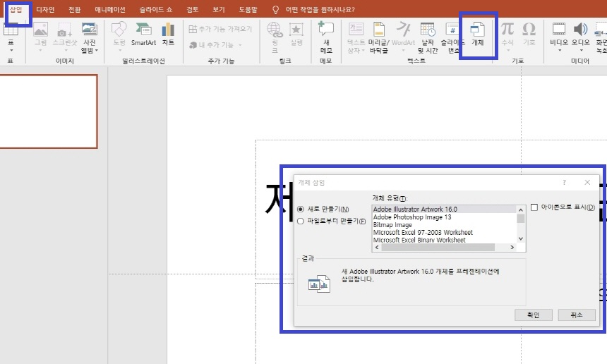Image resolution: width=607 pixels, height=364 pixels.
Task: Expand the 사진 앨범 dropdown arrow
Action: point(97,50)
